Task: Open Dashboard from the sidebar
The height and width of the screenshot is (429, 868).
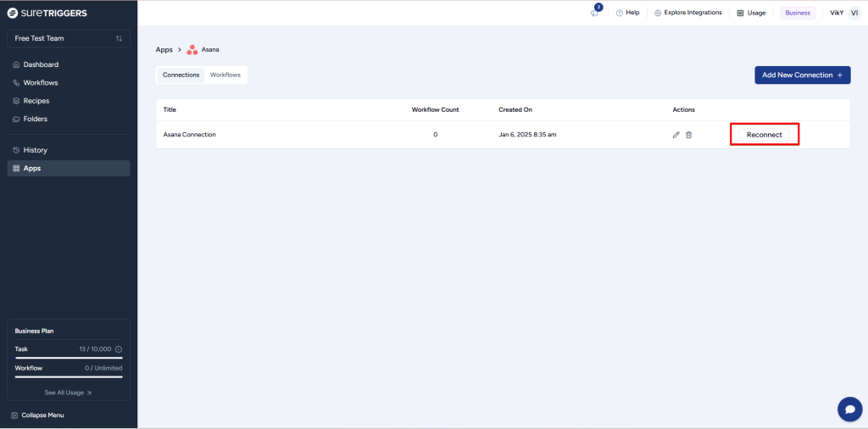Action: tap(41, 64)
